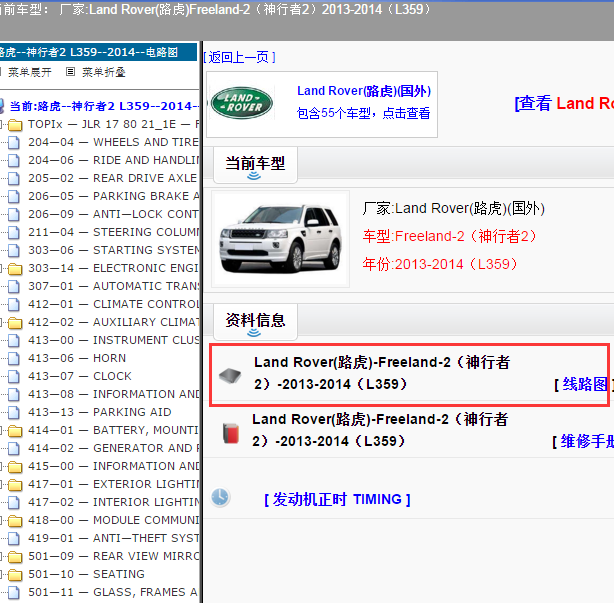Click the 车型:Freeland-2（神行者2） red text
The image size is (614, 603).
450,237
